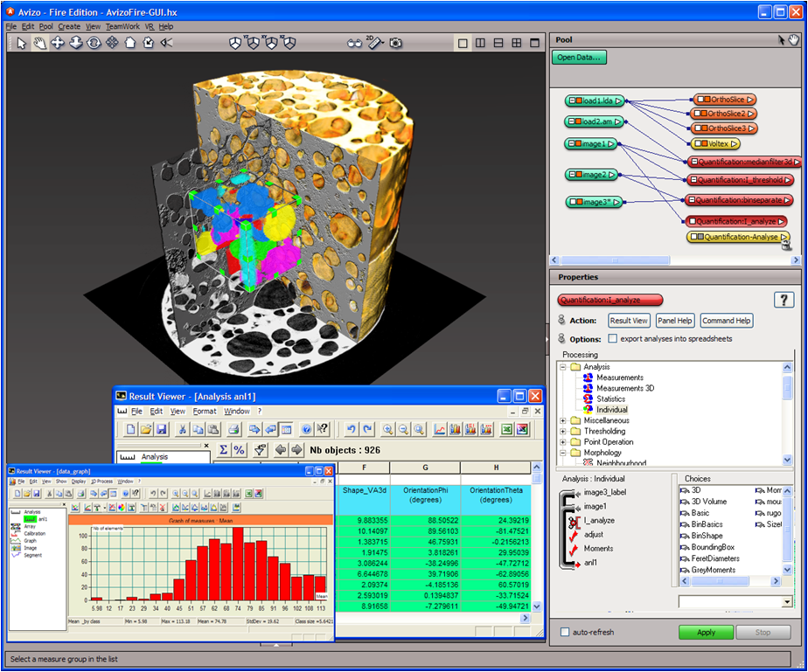Open the dropdown below the Choices list
Viewport: 808px width, 672px height.
(x=787, y=602)
